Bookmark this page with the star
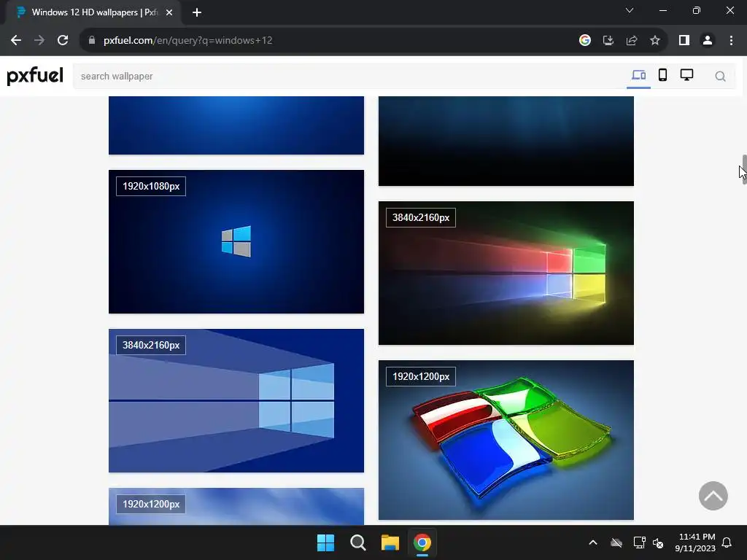Viewport: 747px width, 560px height. tap(655, 41)
